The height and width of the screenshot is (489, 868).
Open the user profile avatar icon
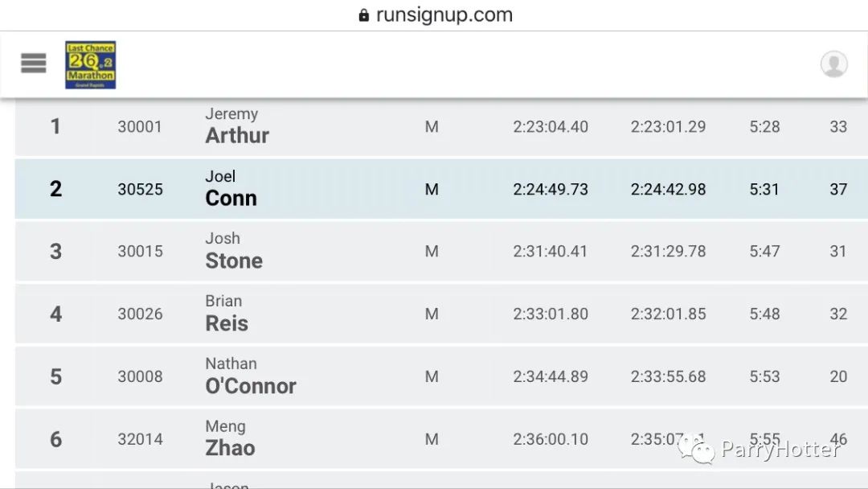point(833,64)
